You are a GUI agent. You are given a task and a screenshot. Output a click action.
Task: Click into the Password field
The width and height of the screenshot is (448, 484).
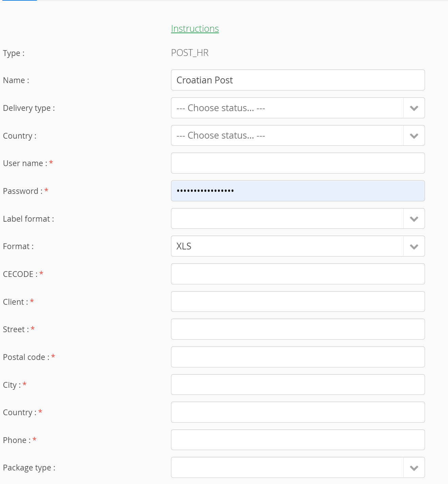click(298, 191)
